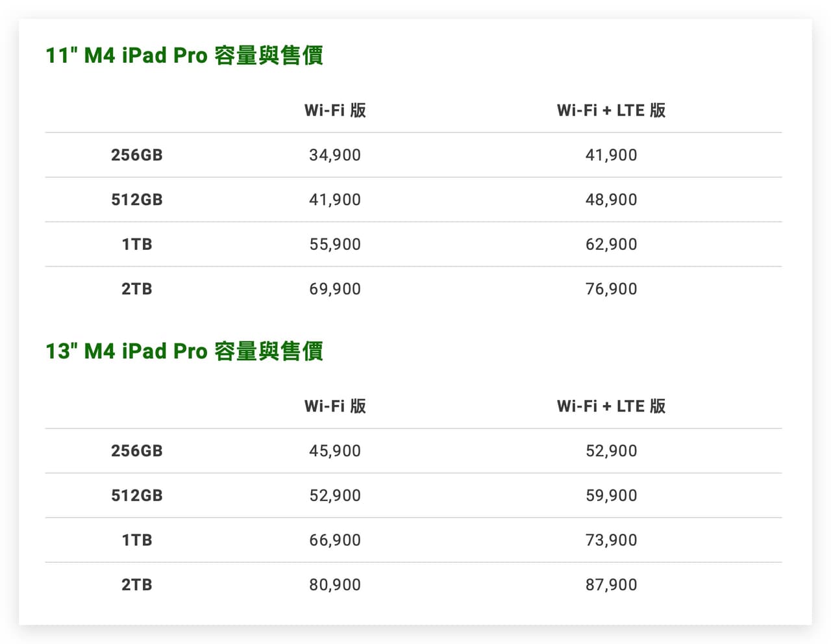
Task: Click the 512GB row label in the 13" table
Action: coord(137,496)
